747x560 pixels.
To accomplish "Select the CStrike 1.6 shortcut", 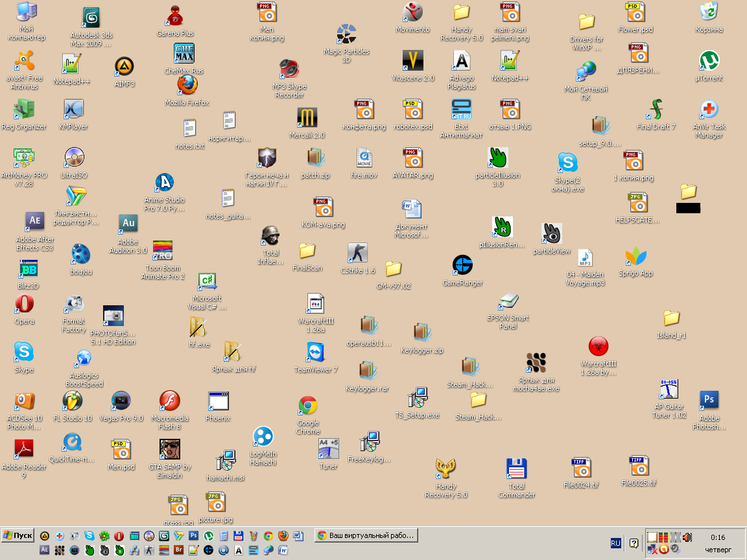I will point(357,253).
